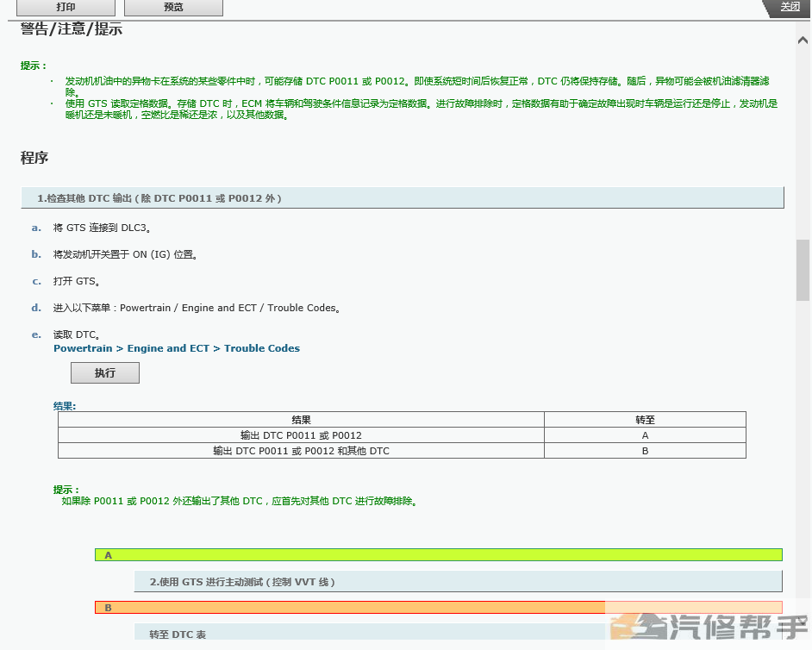812x650 pixels.
Task: Click the 执行 (Execute) button
Action: coord(105,373)
